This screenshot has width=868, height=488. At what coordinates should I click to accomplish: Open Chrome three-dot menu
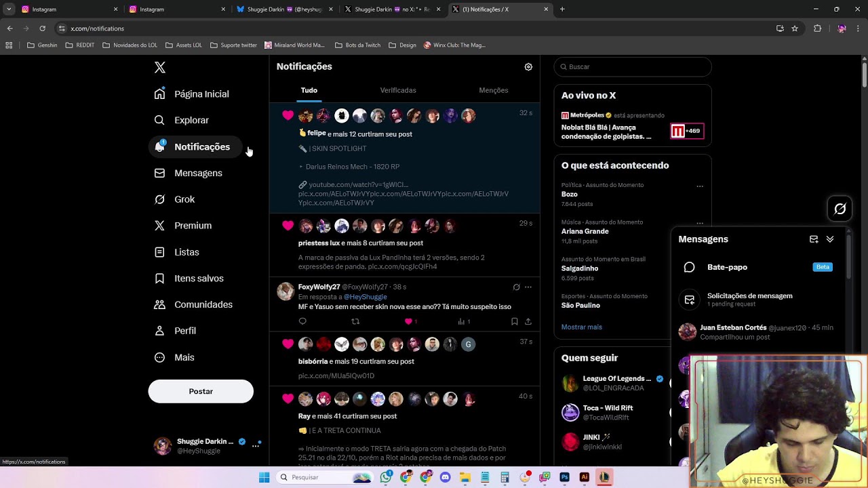[859, 28]
